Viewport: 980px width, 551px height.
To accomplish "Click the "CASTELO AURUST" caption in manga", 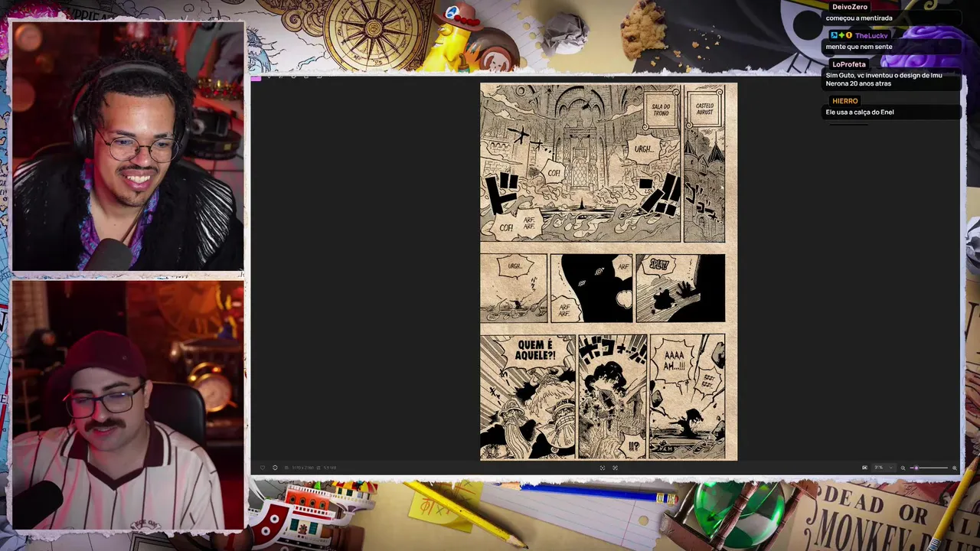I will pyautogui.click(x=705, y=109).
